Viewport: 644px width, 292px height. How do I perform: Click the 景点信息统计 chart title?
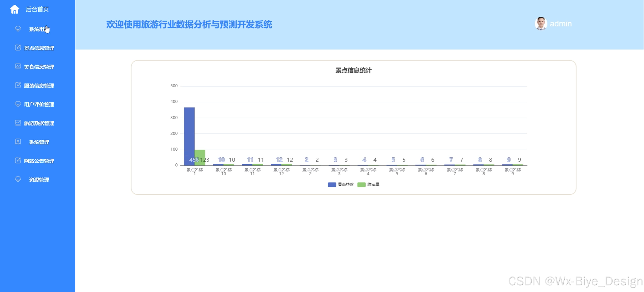click(x=353, y=71)
